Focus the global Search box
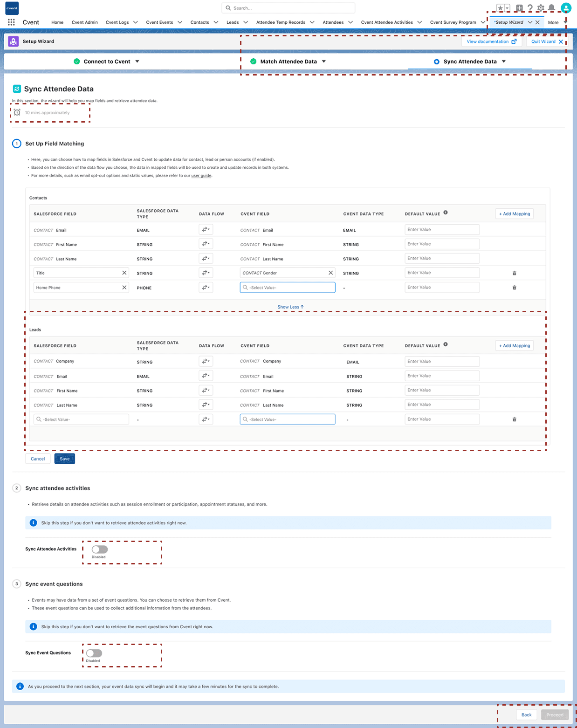The image size is (577, 728). [288, 8]
